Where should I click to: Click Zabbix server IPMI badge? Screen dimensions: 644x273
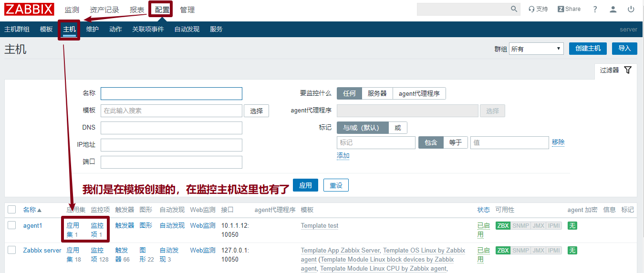(554, 250)
